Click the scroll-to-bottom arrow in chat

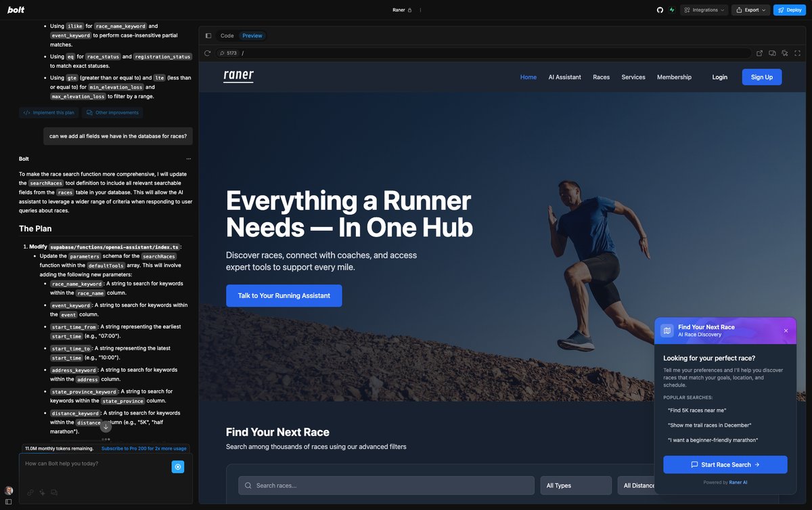[x=106, y=427]
